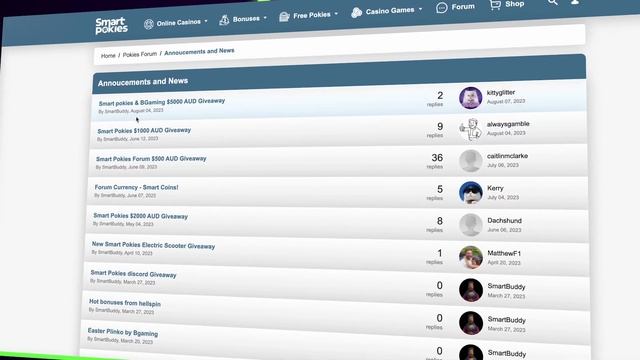Click the MatthewF1 username
Screen dimensions: 640x360
coord(504,253)
